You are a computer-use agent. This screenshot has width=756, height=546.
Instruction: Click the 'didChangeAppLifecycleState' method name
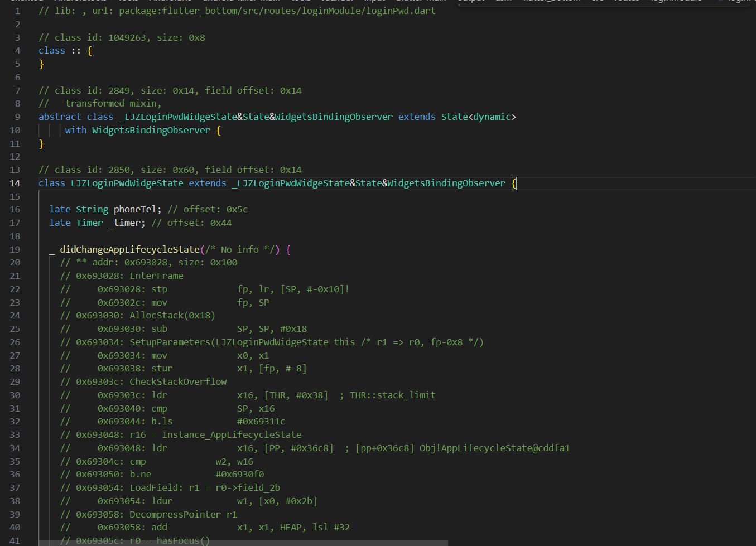tap(129, 249)
